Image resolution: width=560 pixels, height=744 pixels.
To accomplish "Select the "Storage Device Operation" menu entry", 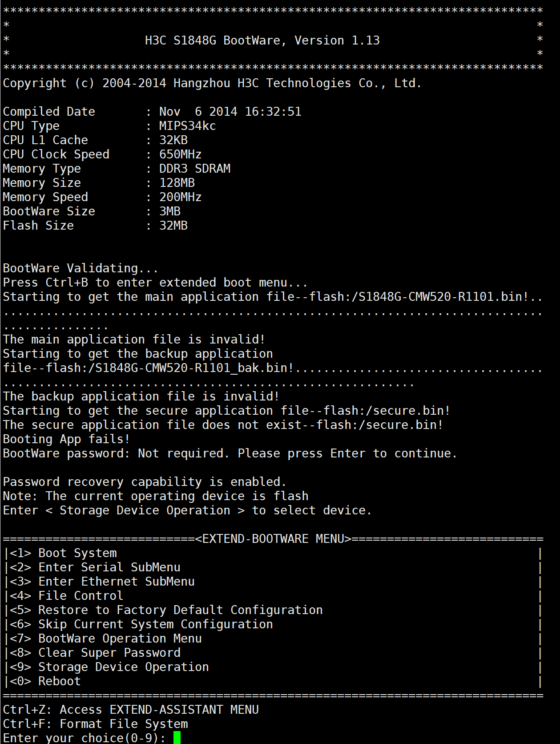I will coord(123,667).
